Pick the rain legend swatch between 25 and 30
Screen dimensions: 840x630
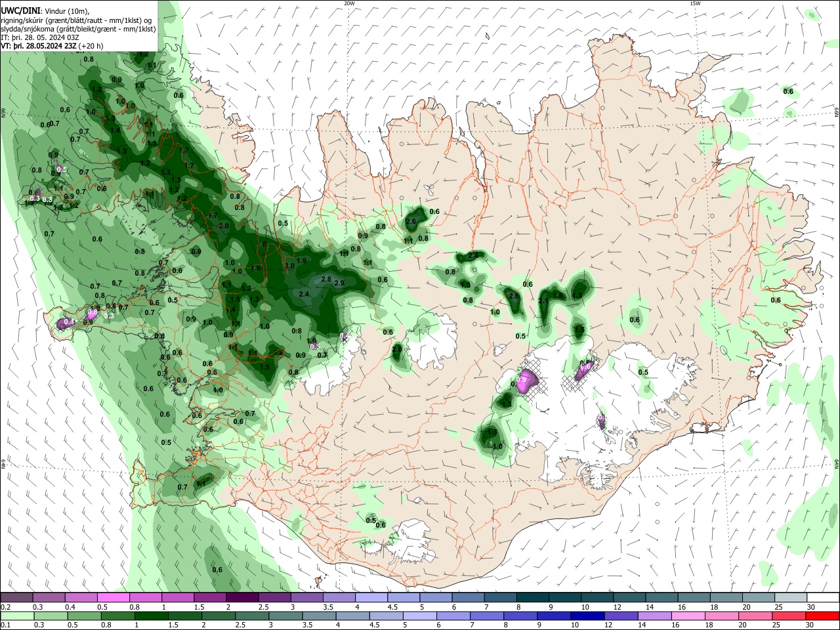(x=788, y=616)
